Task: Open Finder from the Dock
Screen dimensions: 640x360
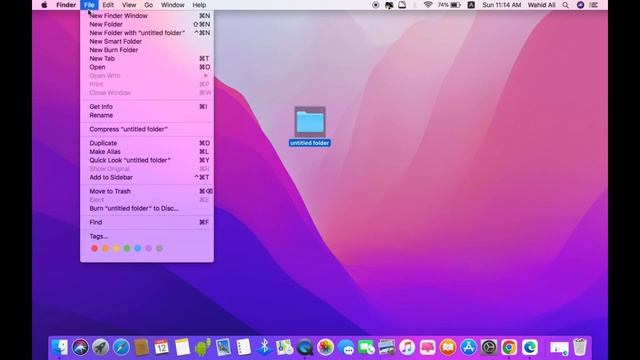Action: 60,347
